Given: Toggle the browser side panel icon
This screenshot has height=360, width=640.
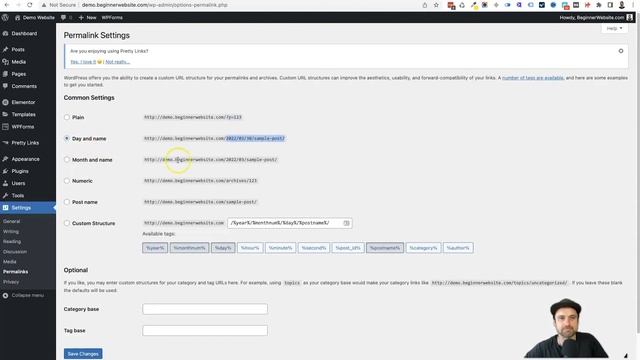Looking at the screenshot, I should (610, 5).
